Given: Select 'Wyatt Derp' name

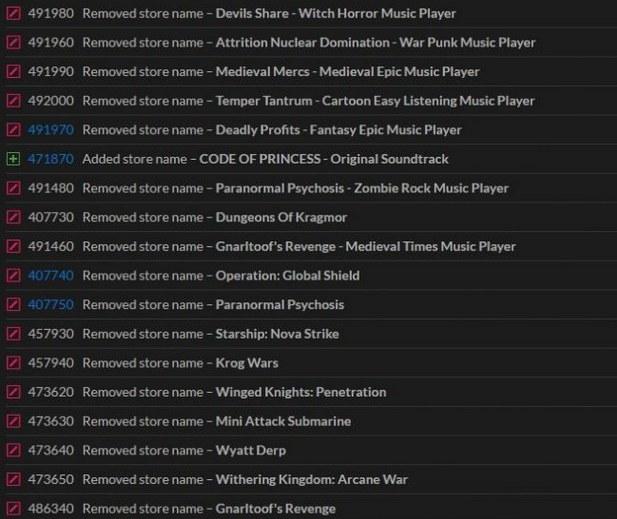Looking at the screenshot, I should click(251, 451).
